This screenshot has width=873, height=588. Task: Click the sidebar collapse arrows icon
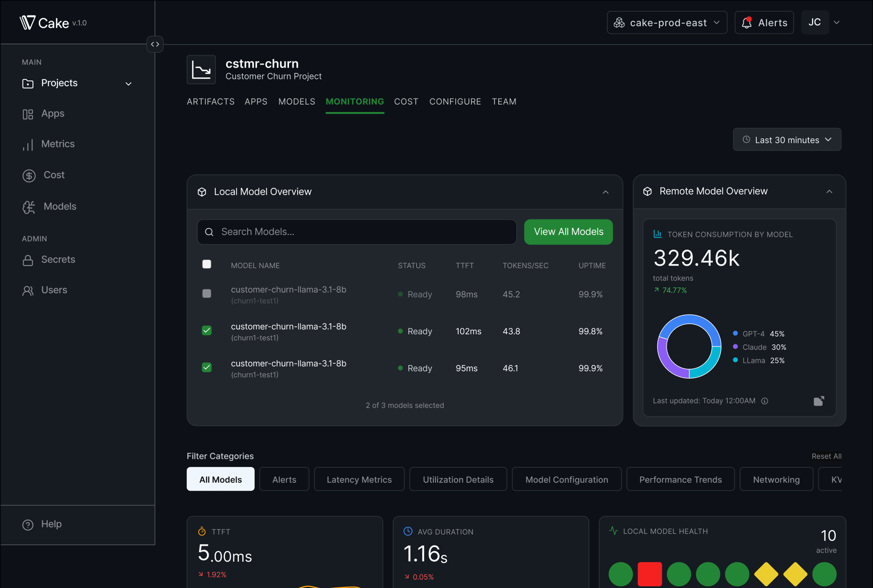tap(155, 44)
